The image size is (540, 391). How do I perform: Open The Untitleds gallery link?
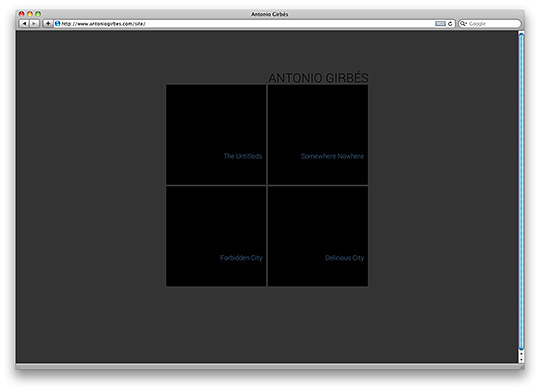pos(243,156)
